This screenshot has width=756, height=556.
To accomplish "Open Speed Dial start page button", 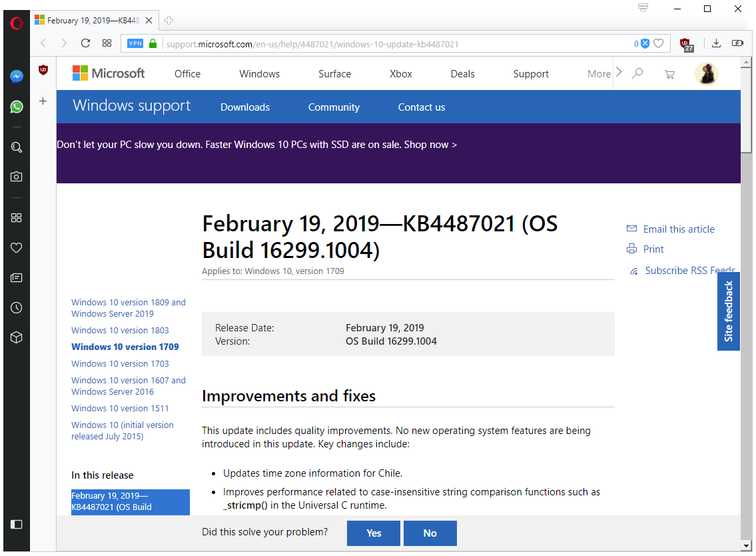I will click(107, 43).
